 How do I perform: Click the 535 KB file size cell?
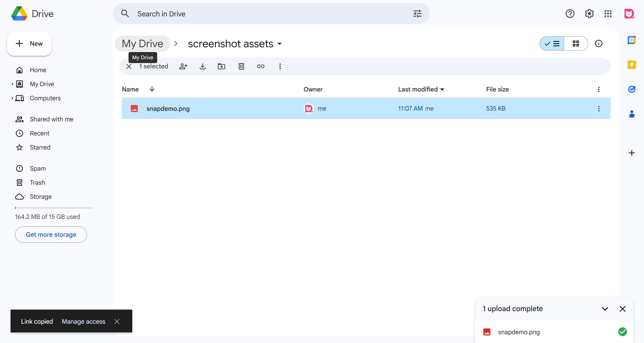[496, 109]
